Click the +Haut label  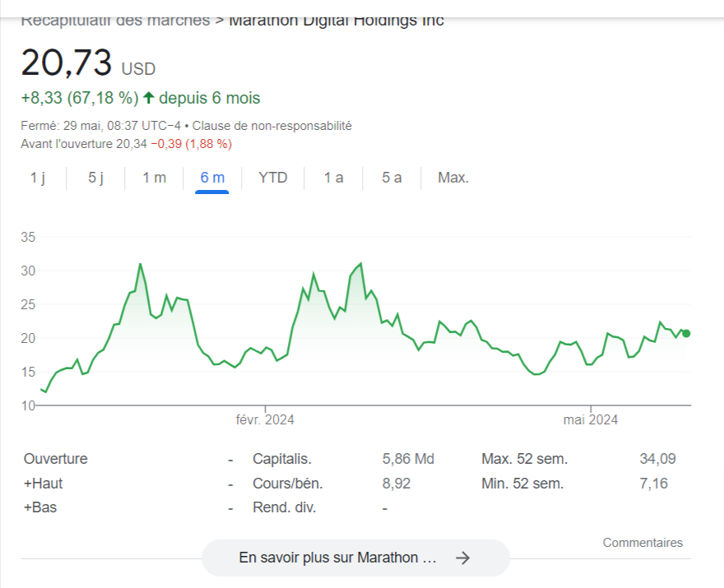pos(43,484)
